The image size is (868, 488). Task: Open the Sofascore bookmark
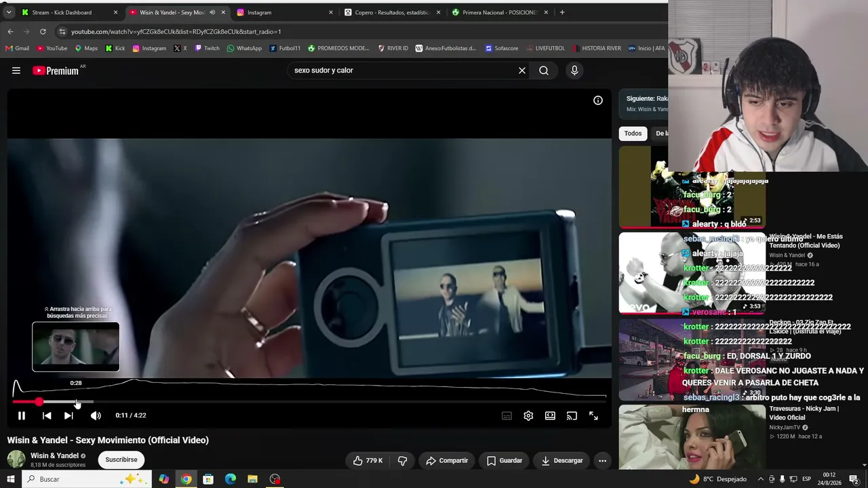tap(502, 48)
